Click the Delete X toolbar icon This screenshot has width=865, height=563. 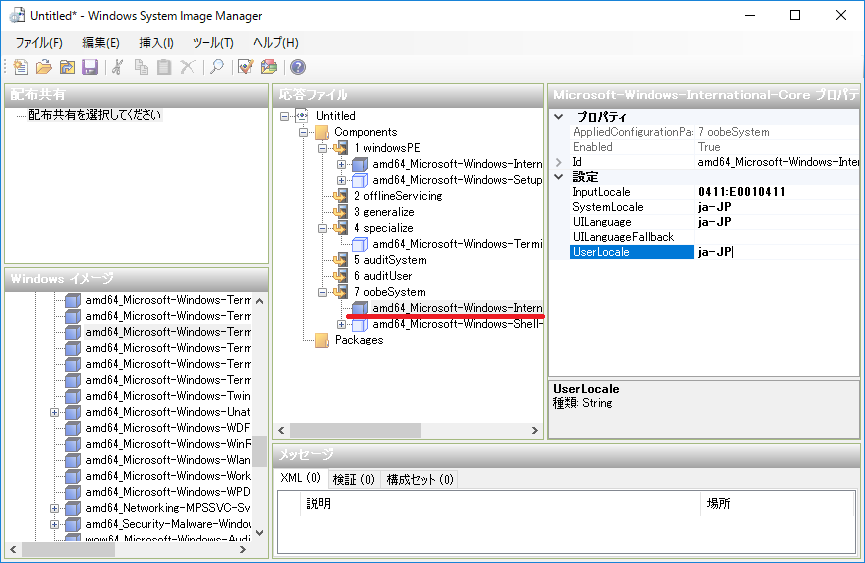188,67
